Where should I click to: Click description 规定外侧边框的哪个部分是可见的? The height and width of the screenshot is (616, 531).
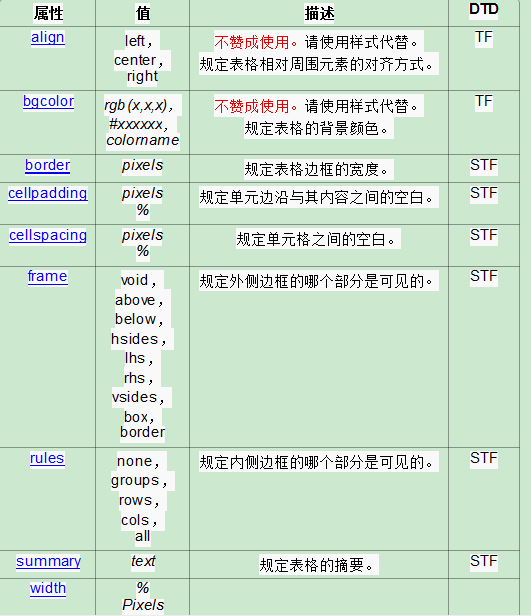coord(317,281)
